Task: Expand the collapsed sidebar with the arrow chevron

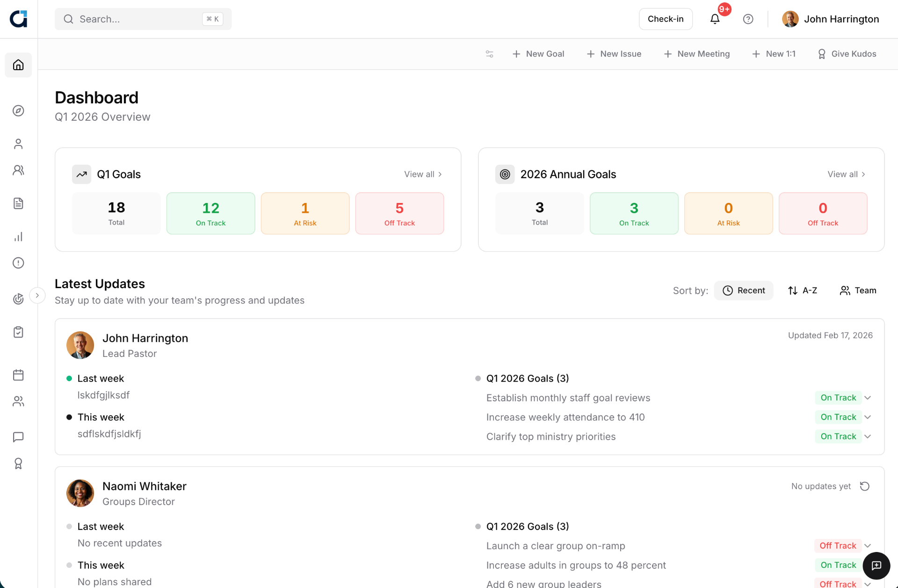Action: (x=37, y=295)
